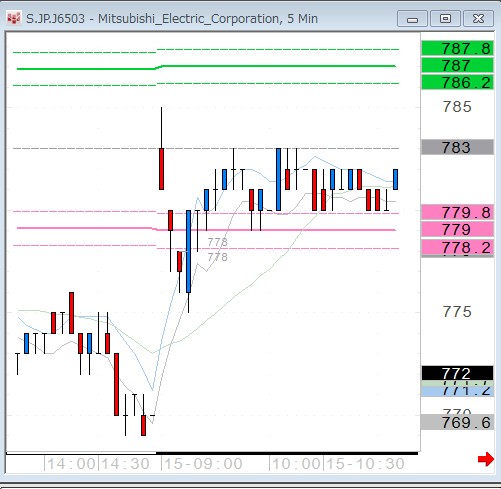Viewport: 501px width, 489px height.
Task: Select the 787 green price label
Action: point(457,65)
